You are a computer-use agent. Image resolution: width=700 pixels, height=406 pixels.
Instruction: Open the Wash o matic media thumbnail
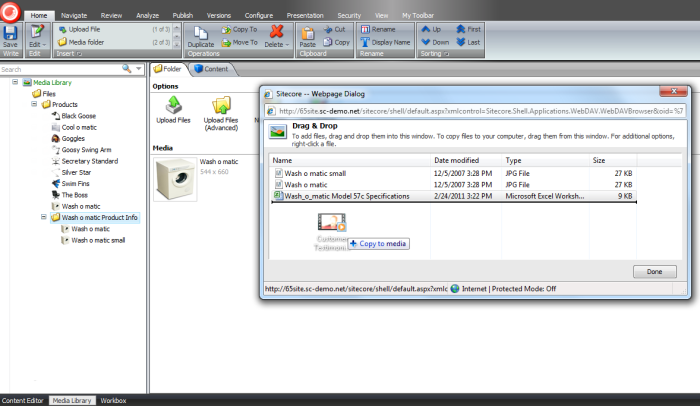coord(175,179)
